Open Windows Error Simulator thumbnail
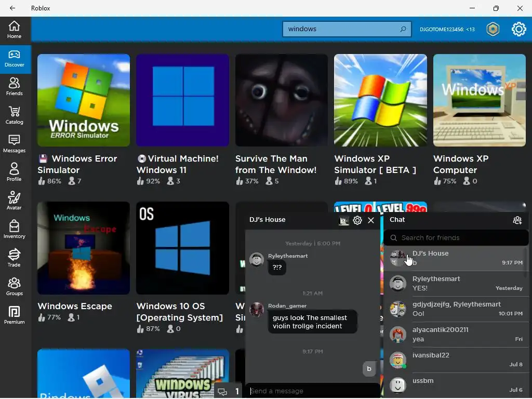The image size is (532, 399). [84, 100]
